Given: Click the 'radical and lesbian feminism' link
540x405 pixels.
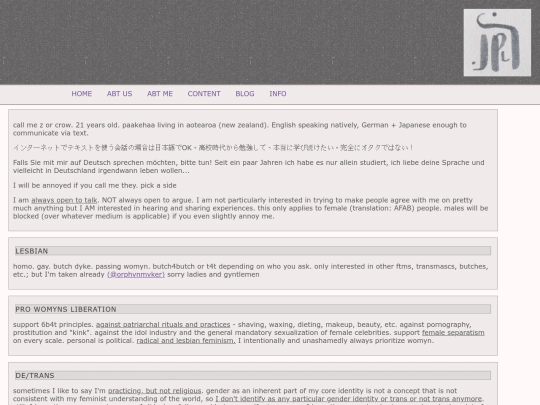Looking at the screenshot, I should coord(186,341).
